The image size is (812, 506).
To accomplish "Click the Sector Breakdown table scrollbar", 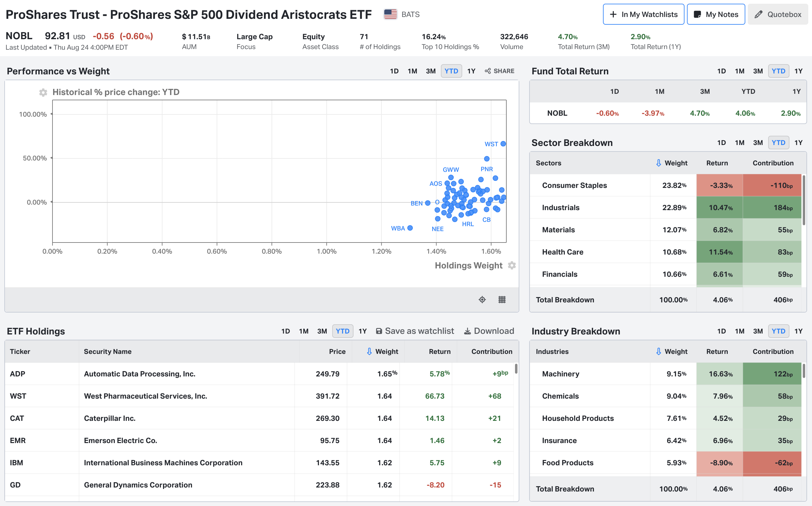I will 804,200.
